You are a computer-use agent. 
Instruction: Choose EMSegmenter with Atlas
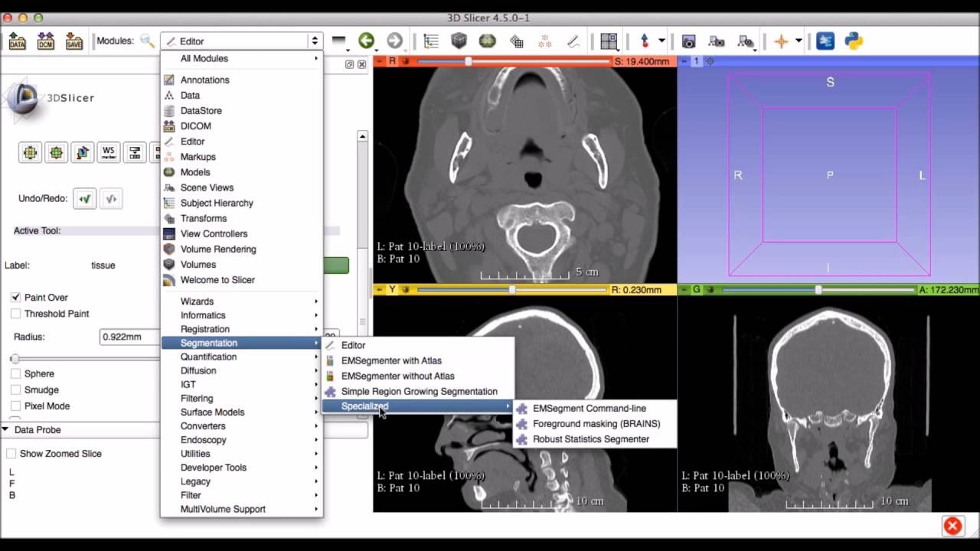point(417,360)
